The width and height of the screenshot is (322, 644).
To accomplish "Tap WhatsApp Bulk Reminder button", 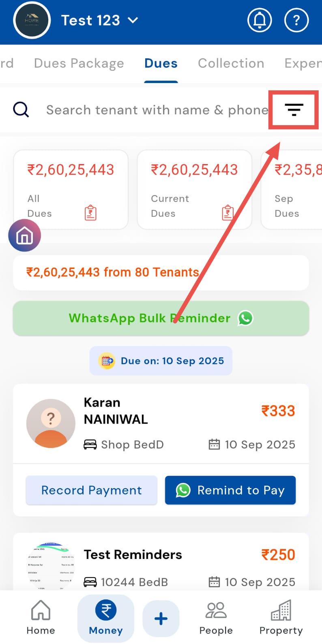I will 161,318.
